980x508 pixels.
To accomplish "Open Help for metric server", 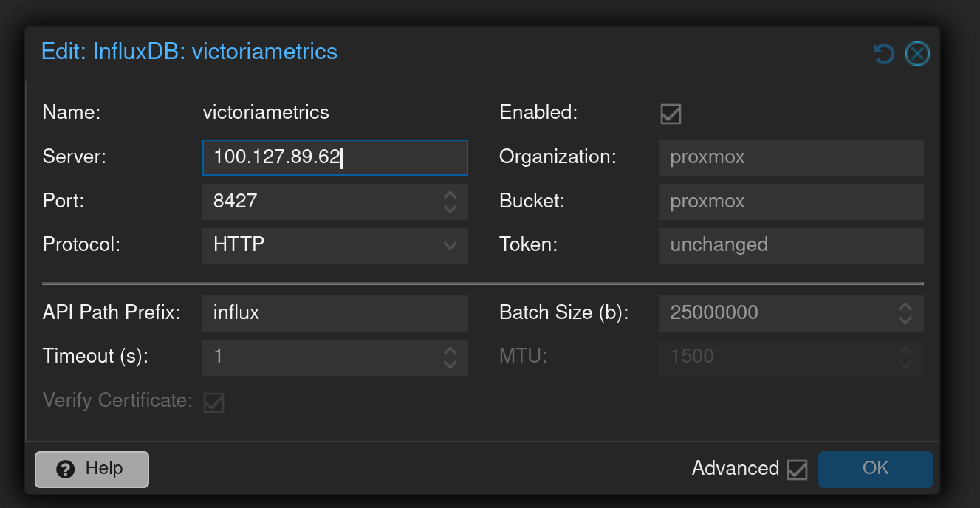I will click(92, 470).
